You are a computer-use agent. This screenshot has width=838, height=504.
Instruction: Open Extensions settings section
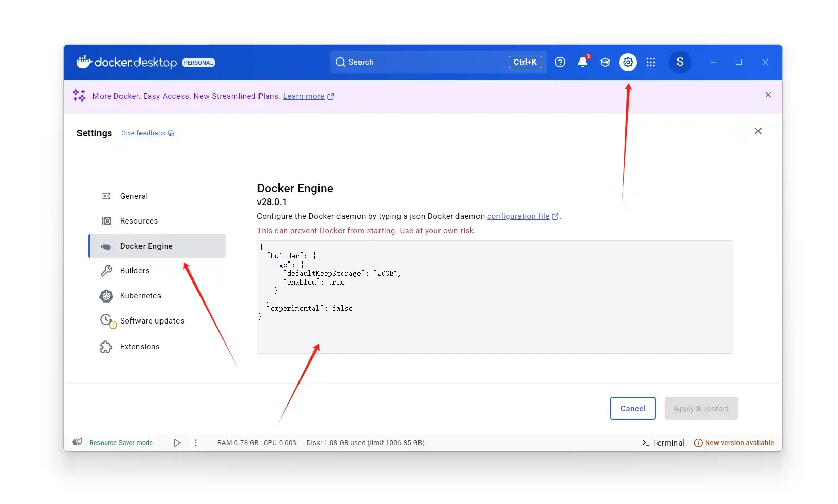tap(139, 347)
